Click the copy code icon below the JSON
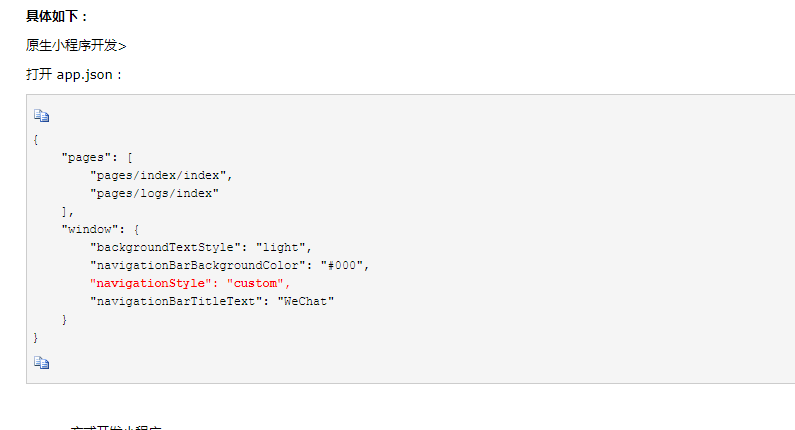 tap(42, 363)
